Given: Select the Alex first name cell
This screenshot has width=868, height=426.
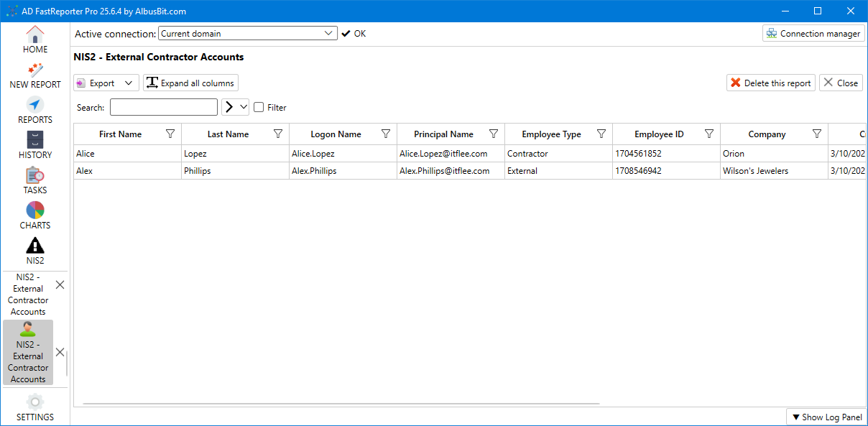Looking at the screenshot, I should (127, 171).
